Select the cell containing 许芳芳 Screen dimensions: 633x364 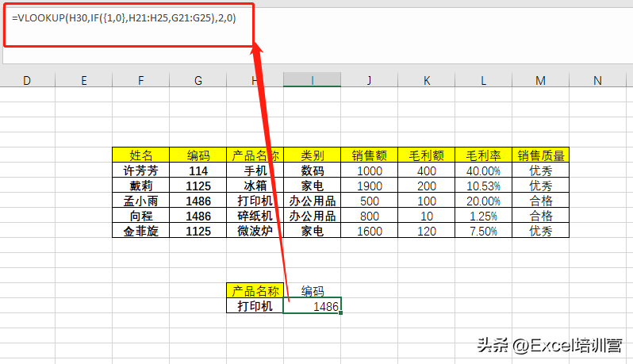point(141,171)
